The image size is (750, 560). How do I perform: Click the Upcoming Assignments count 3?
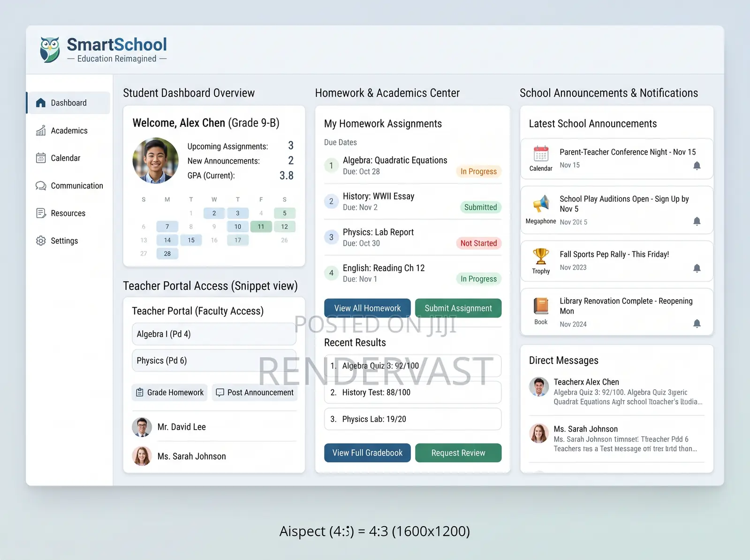pos(291,146)
